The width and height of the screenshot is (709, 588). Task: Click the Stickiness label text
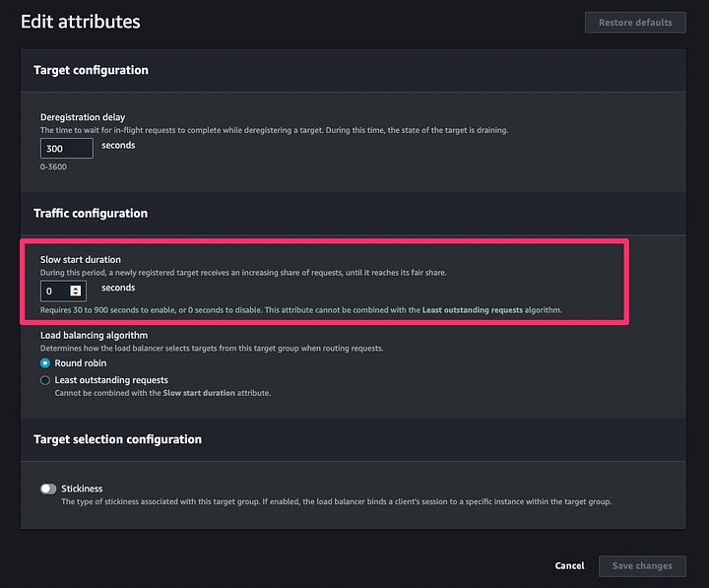click(82, 489)
